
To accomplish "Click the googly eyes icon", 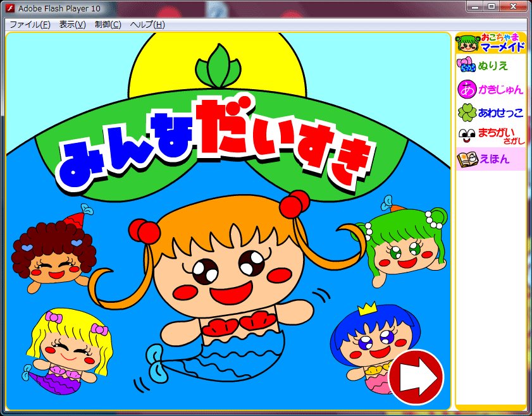I will [x=467, y=135].
